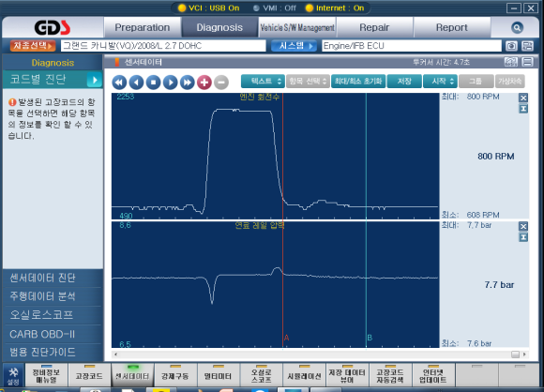Switch to the Preparation tab

pos(143,27)
